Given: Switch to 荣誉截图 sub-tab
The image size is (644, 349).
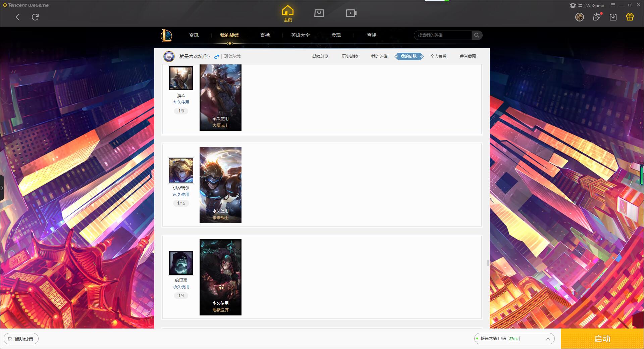Looking at the screenshot, I should point(468,56).
